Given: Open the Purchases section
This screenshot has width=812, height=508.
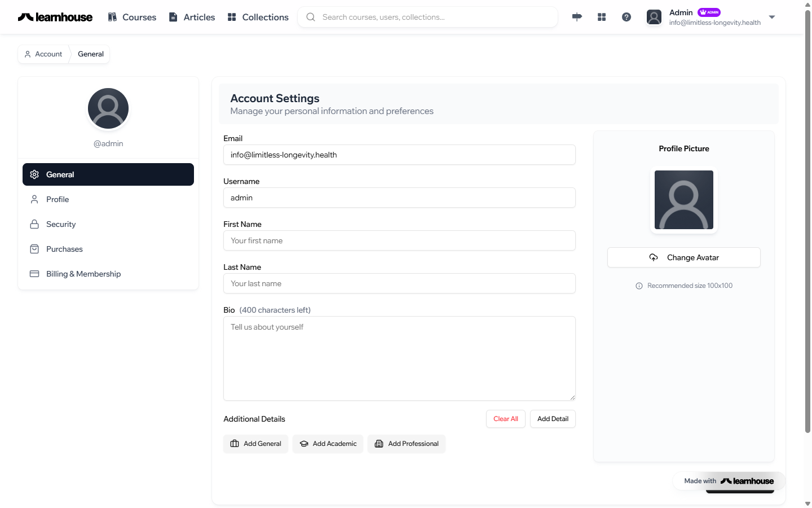Looking at the screenshot, I should click(64, 249).
